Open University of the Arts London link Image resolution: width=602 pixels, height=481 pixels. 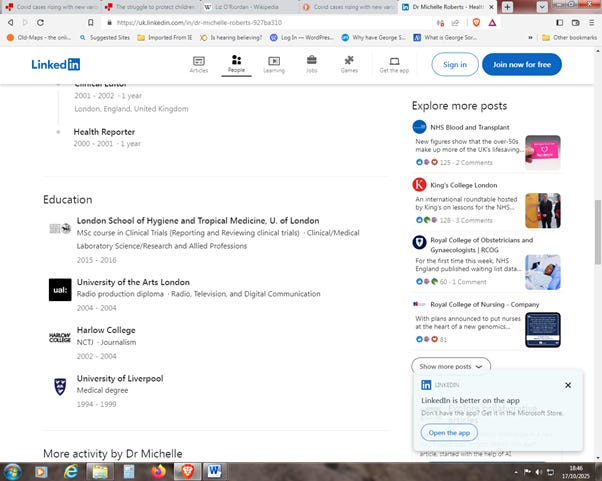[x=133, y=282]
